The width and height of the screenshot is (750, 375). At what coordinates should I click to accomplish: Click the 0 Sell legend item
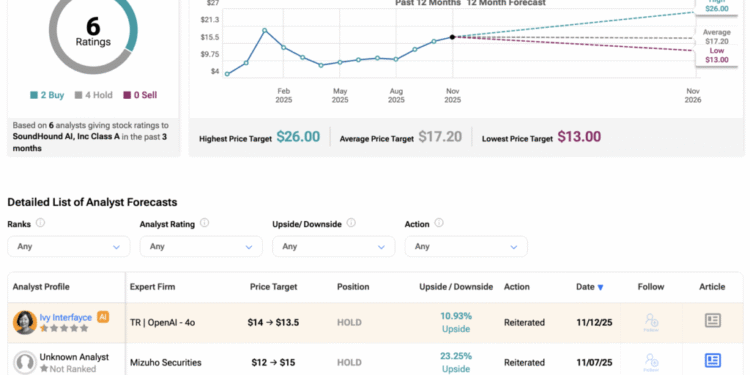[140, 95]
